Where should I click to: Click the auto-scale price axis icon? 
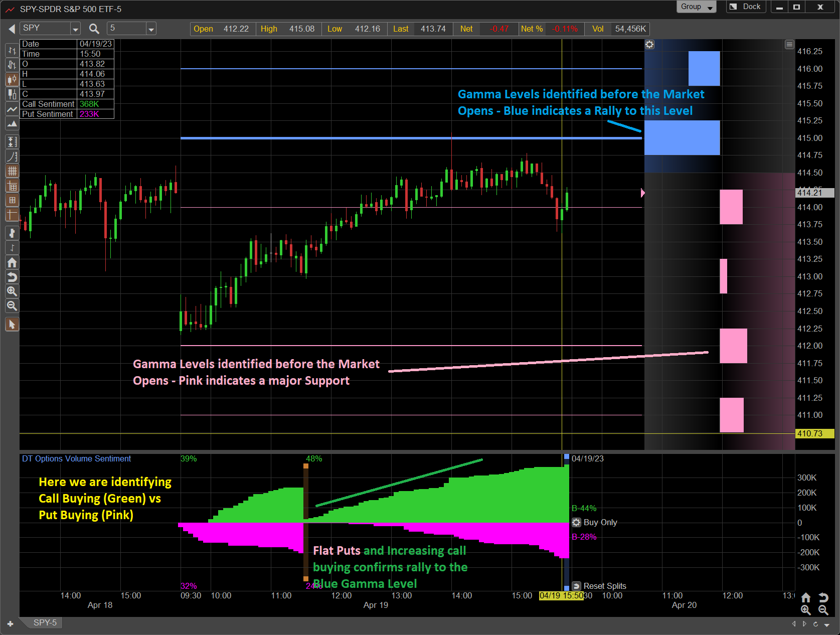[x=12, y=142]
